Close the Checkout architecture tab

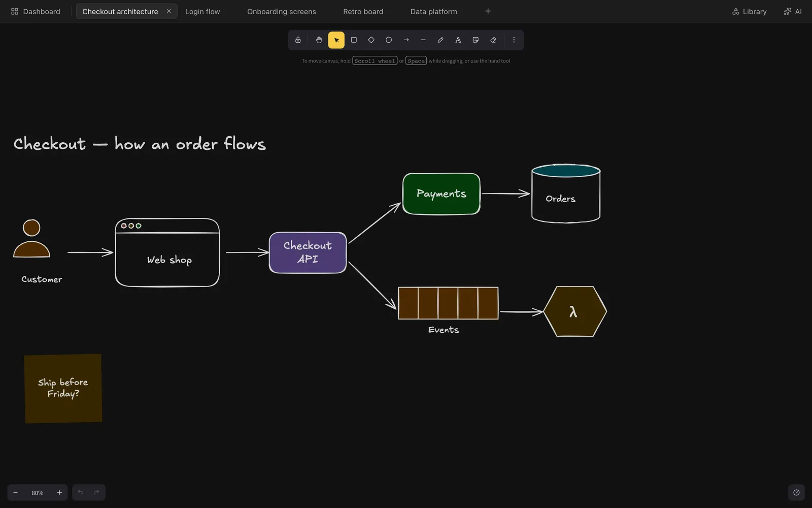pos(169,11)
